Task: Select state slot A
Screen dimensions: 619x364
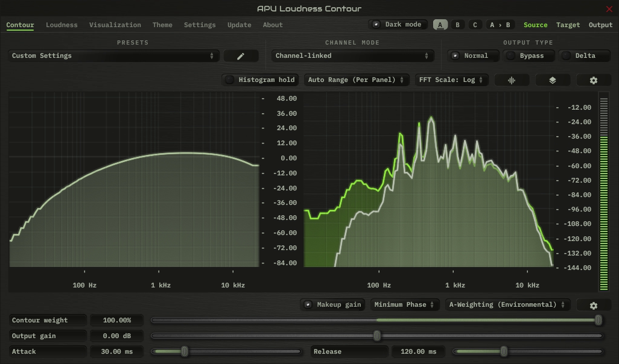Action: click(x=440, y=25)
